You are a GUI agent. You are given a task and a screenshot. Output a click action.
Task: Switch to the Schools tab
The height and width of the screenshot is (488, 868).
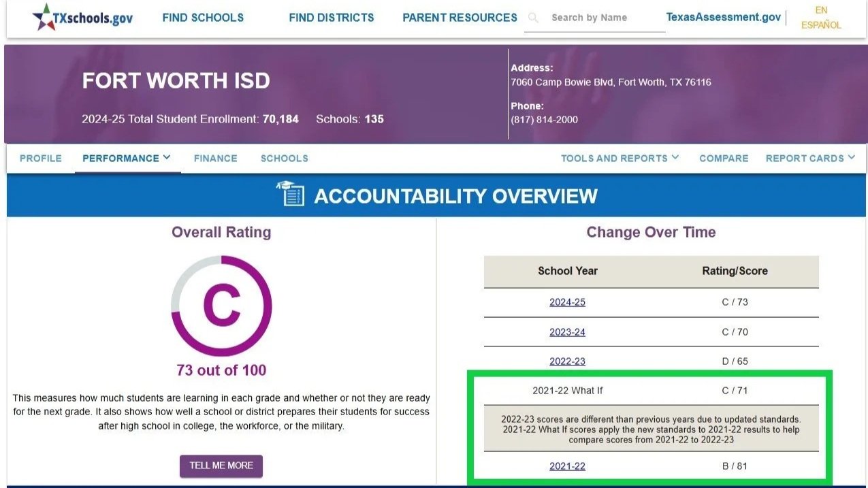(x=285, y=158)
